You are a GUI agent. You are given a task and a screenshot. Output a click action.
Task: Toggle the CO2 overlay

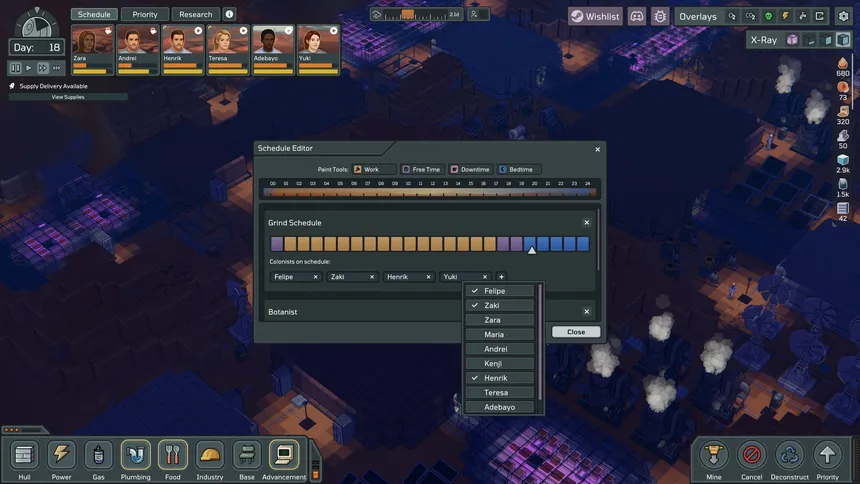[x=750, y=16]
